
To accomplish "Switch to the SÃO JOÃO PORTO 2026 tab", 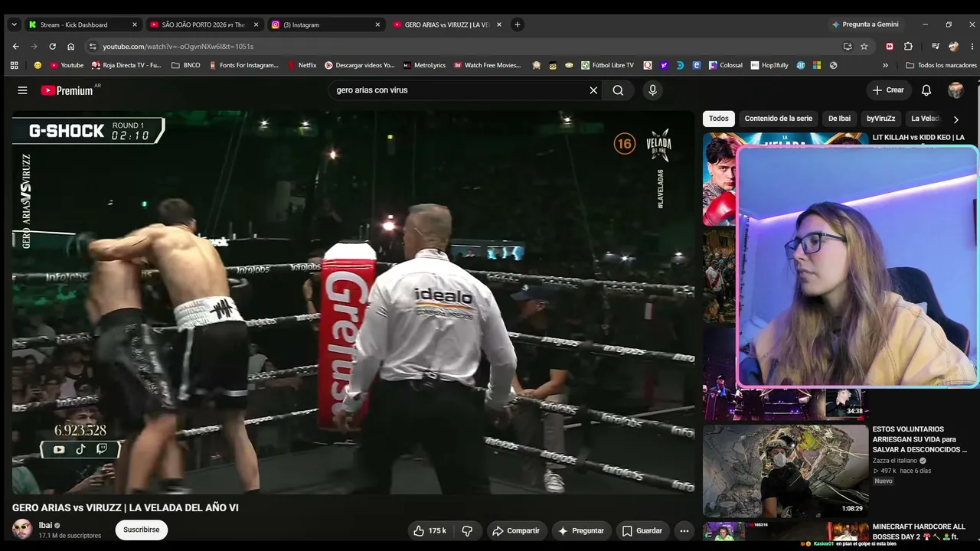I will pos(203,24).
